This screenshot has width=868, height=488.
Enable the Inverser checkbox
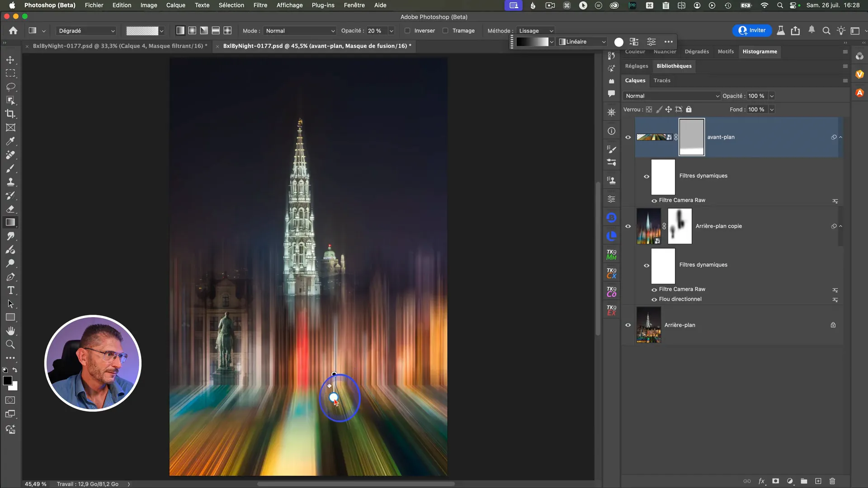[x=407, y=31]
